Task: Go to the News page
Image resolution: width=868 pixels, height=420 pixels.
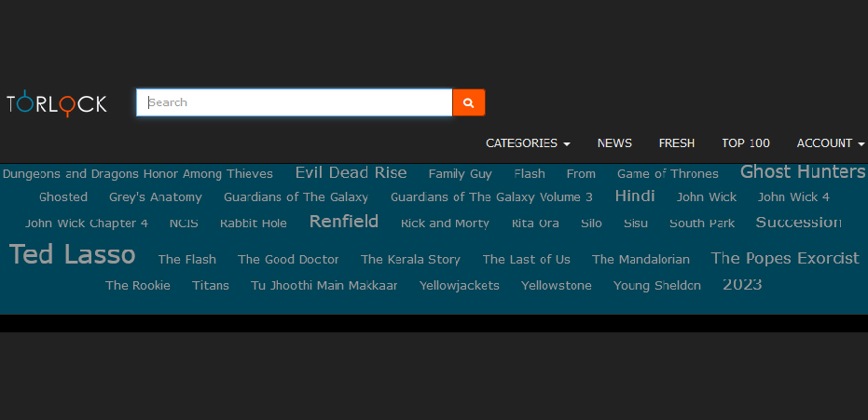Action: pos(614,143)
